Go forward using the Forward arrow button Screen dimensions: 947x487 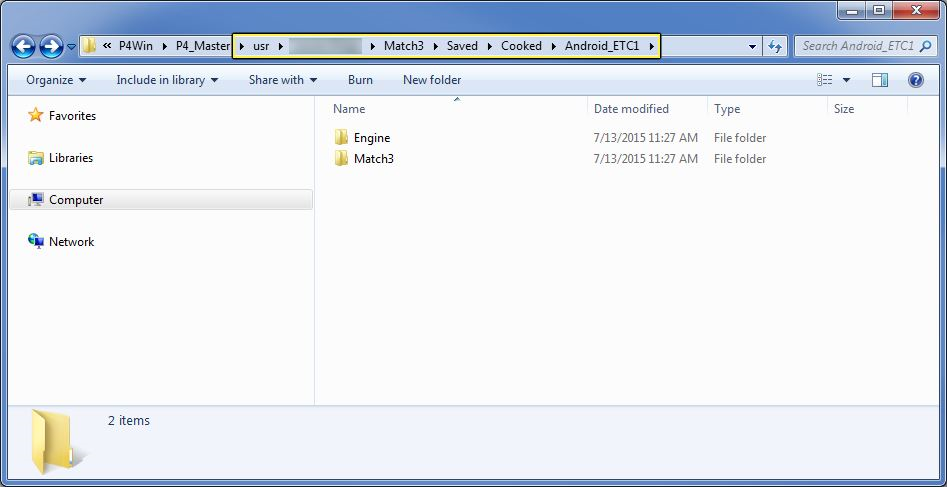[51, 46]
